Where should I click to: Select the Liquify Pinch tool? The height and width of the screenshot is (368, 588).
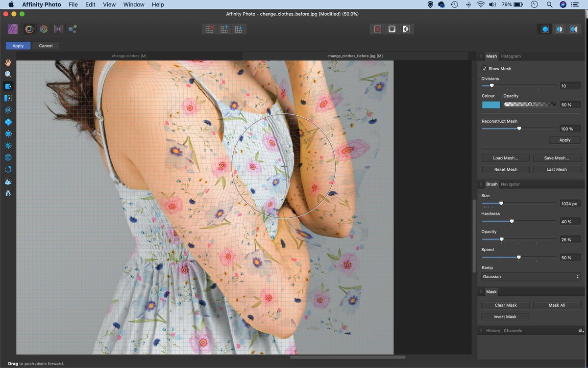8,122
